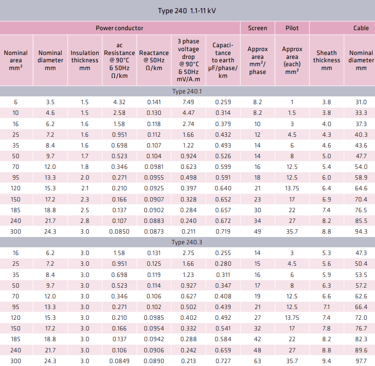Click the cable diameter 89.6
The height and width of the screenshot is (366, 375).
click(361, 350)
